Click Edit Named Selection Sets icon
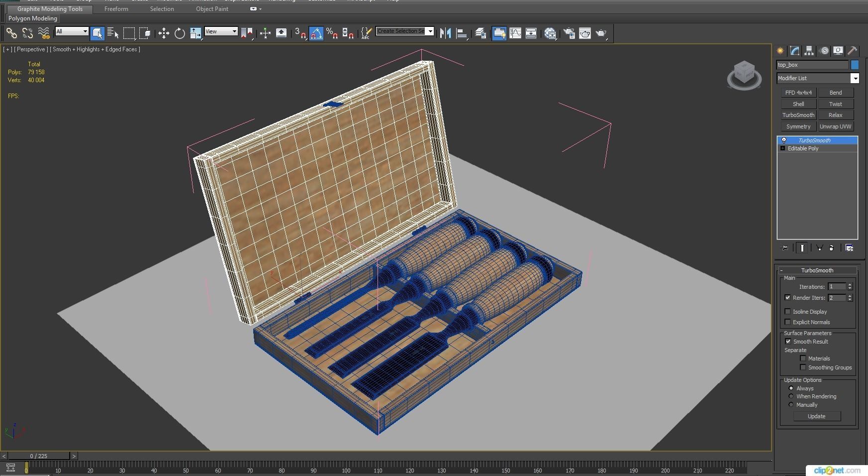Image resolution: width=868 pixels, height=476 pixels. click(366, 33)
